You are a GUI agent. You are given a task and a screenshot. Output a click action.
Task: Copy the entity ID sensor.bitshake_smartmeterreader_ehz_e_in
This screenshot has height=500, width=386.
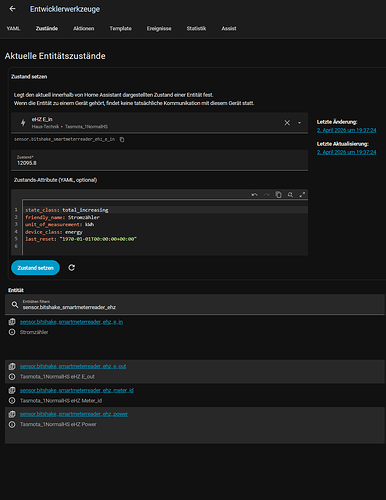(122, 139)
